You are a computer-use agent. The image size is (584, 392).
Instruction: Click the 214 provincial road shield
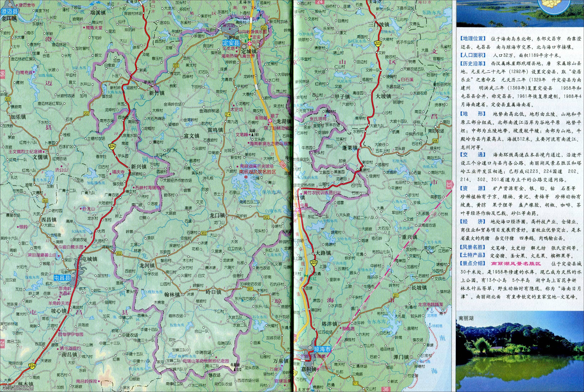pos(228,114)
